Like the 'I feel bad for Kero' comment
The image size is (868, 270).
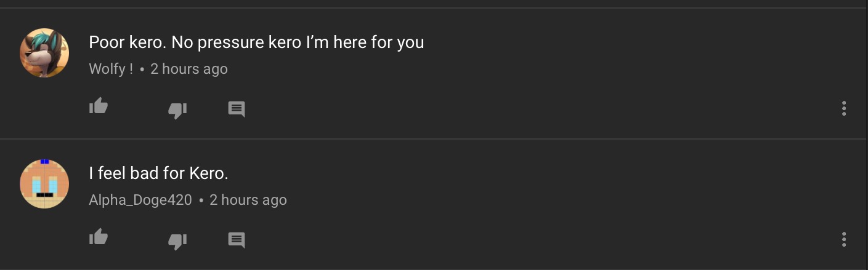[x=99, y=237]
